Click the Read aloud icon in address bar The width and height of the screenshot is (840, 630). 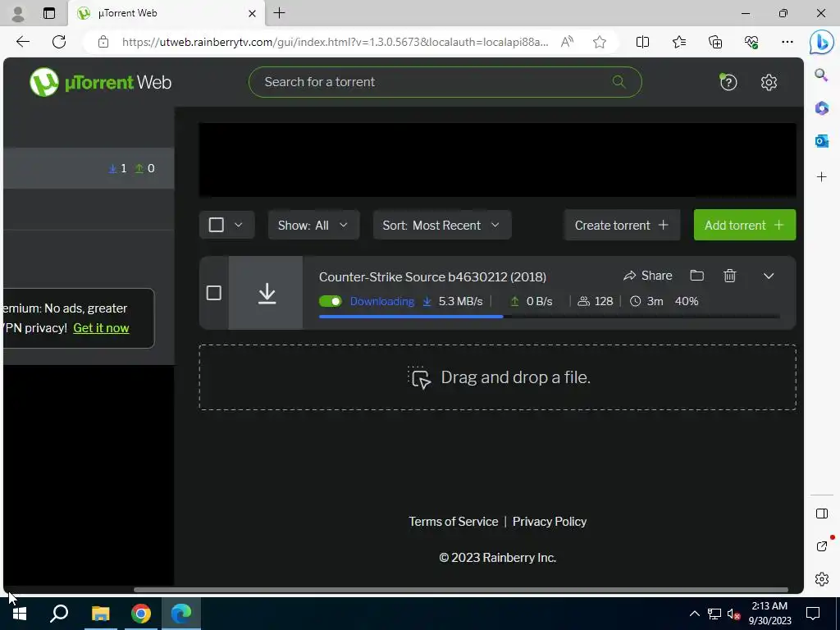[568, 42]
